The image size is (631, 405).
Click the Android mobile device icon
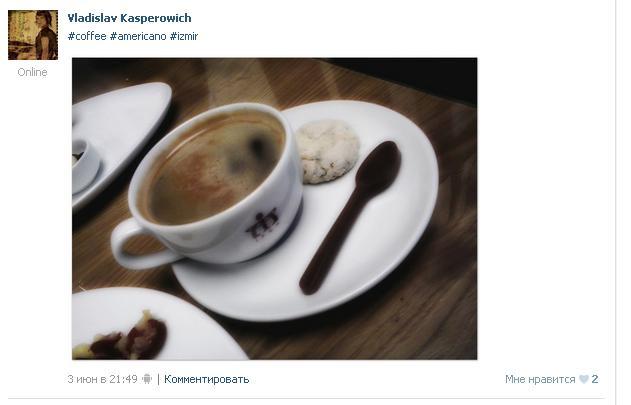click(x=147, y=379)
